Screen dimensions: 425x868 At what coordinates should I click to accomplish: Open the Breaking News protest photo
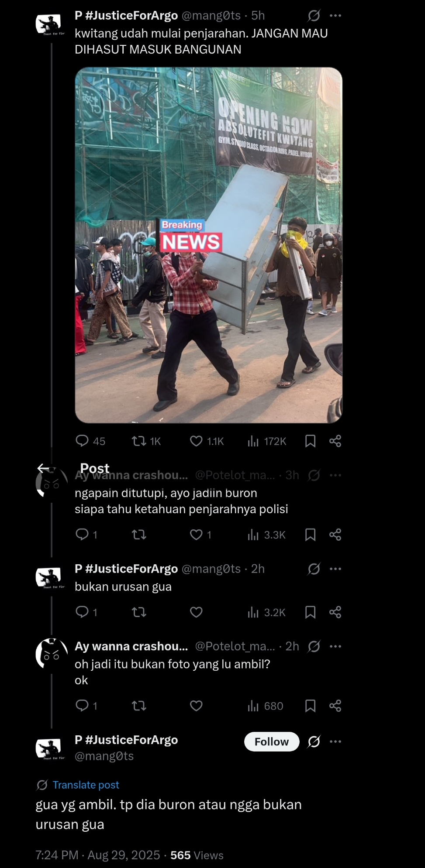(208, 245)
